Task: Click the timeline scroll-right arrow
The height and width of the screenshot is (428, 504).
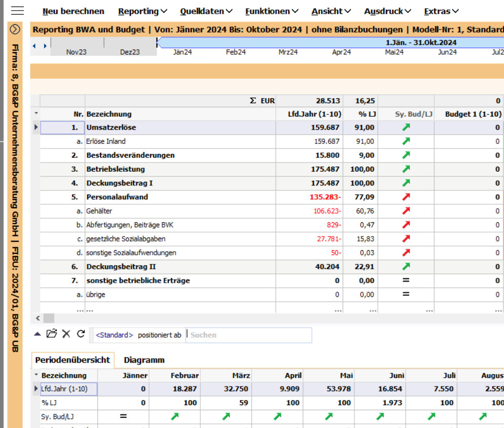Action: (x=45, y=46)
